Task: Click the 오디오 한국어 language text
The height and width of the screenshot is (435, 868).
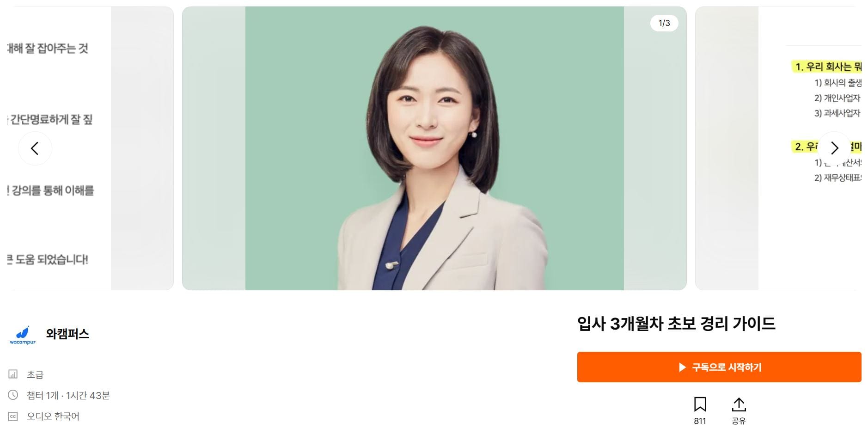Action: click(53, 416)
